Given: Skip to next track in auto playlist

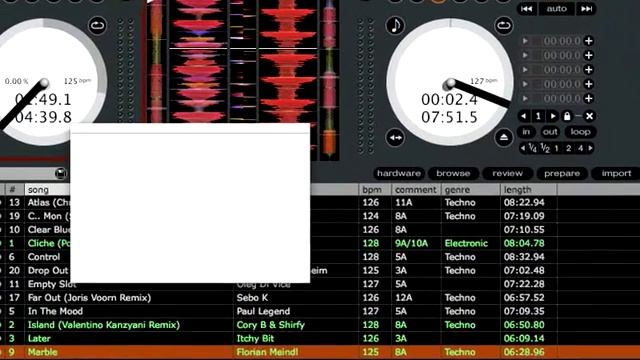Looking at the screenshot, I should 586,9.
